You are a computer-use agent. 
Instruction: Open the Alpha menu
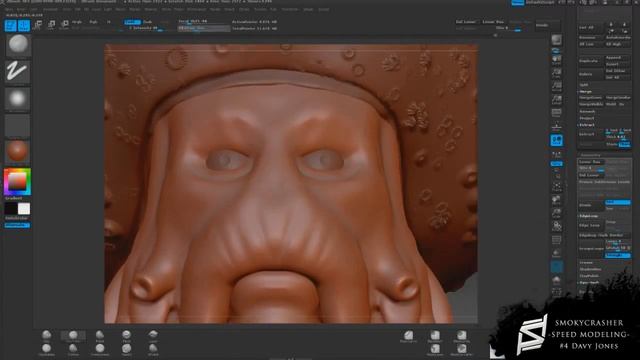(9, 9)
